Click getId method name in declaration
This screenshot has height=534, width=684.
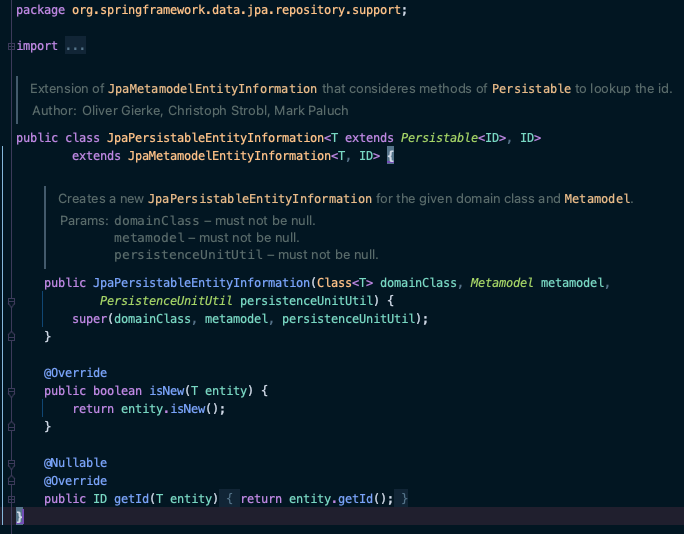tap(132, 499)
